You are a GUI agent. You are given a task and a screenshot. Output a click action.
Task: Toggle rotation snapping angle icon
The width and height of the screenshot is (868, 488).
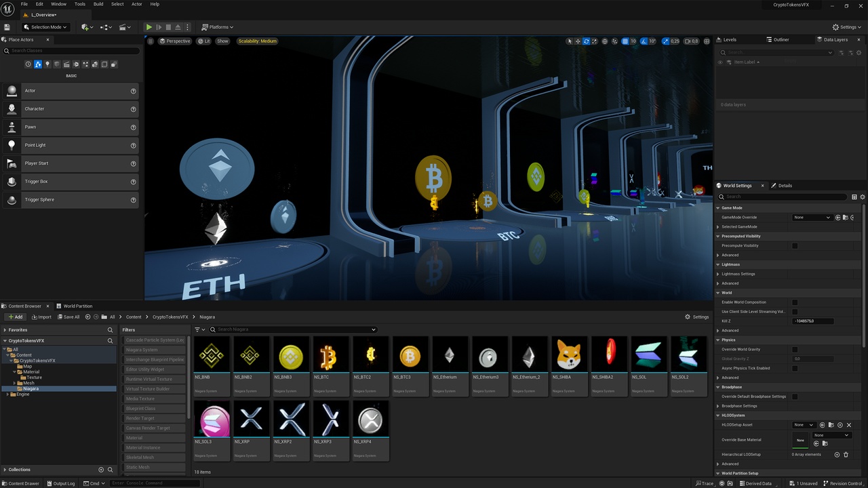644,41
